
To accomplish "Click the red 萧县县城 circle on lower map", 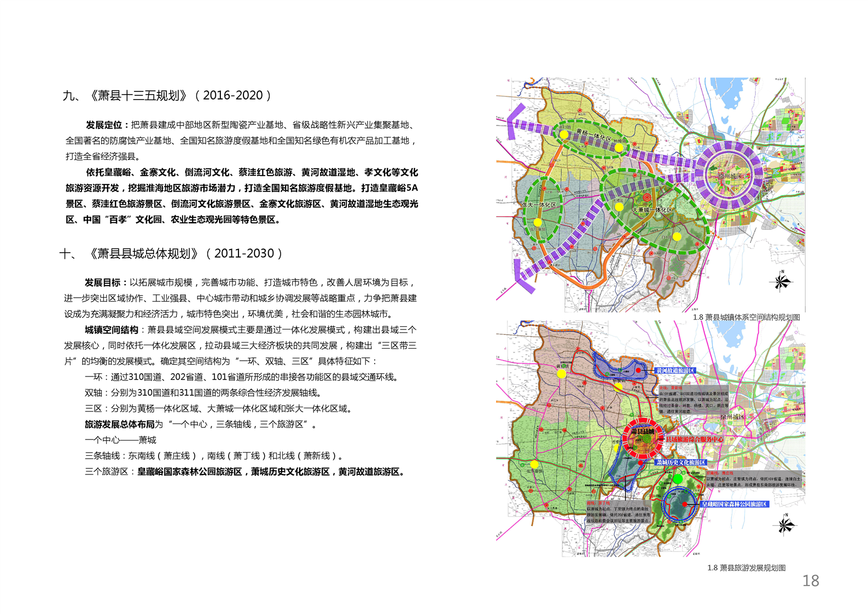I will [643, 438].
